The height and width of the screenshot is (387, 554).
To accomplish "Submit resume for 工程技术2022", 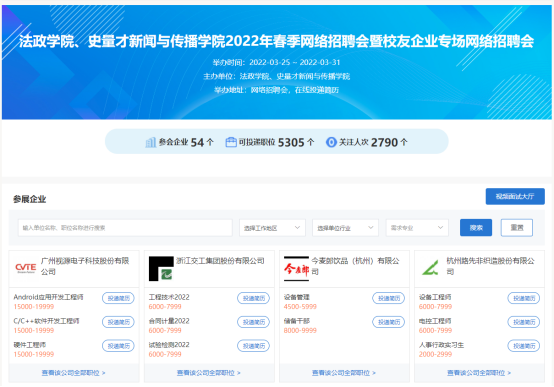I will 253,298.
